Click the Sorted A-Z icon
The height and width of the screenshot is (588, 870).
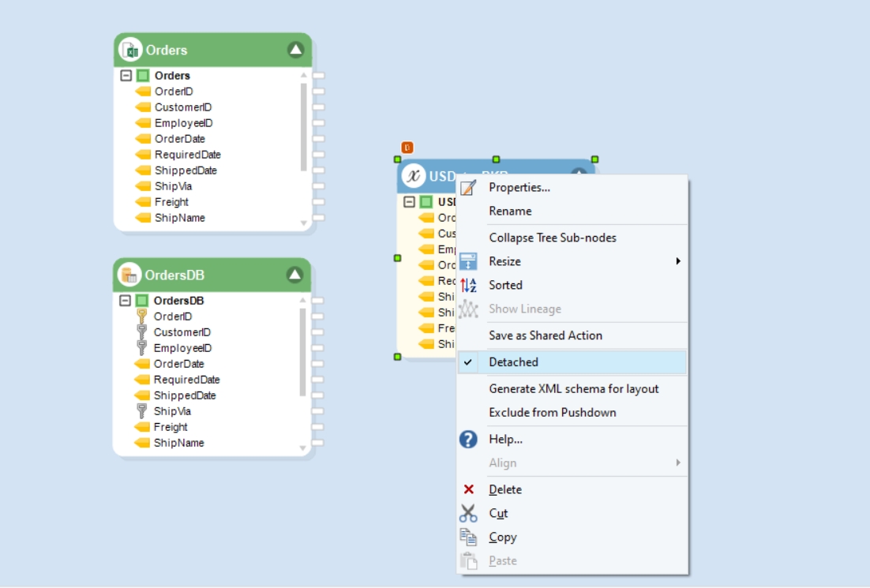tap(468, 285)
